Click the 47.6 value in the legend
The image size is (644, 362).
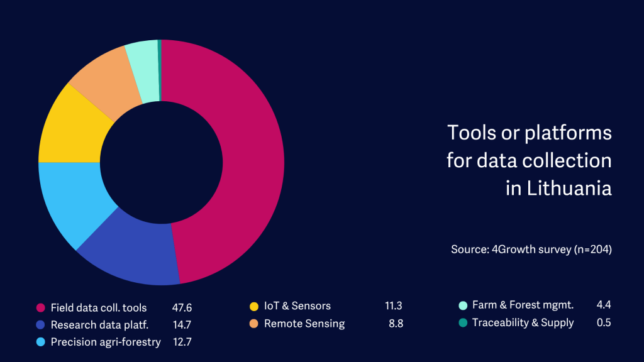click(182, 308)
